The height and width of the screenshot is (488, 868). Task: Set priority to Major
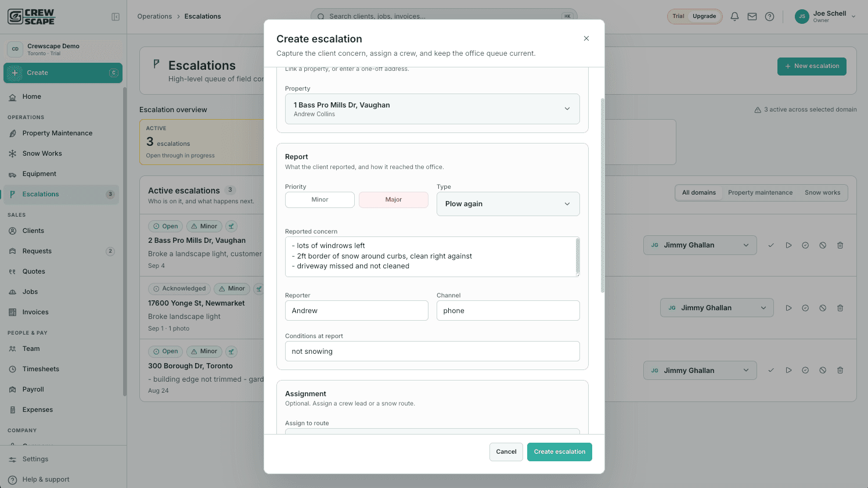pos(394,200)
